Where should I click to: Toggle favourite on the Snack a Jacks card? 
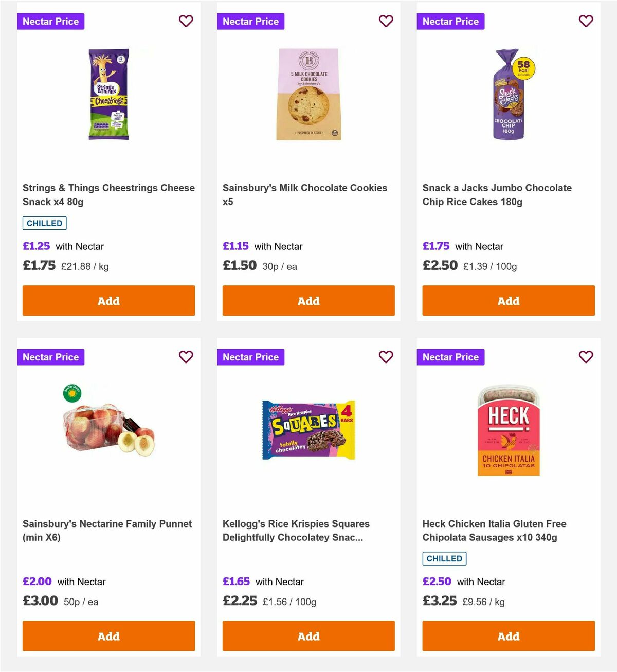click(586, 21)
